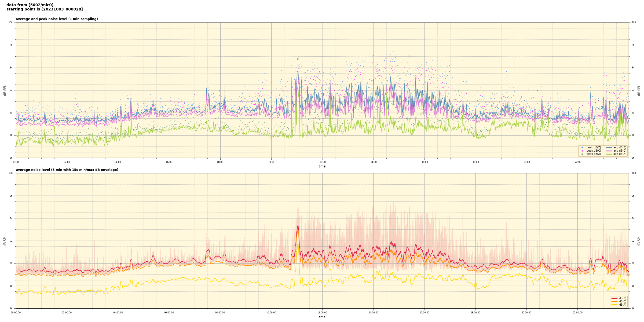Click the green peak dB(A) legend dot
Viewport: 644px width, 322px height.
tap(582, 154)
